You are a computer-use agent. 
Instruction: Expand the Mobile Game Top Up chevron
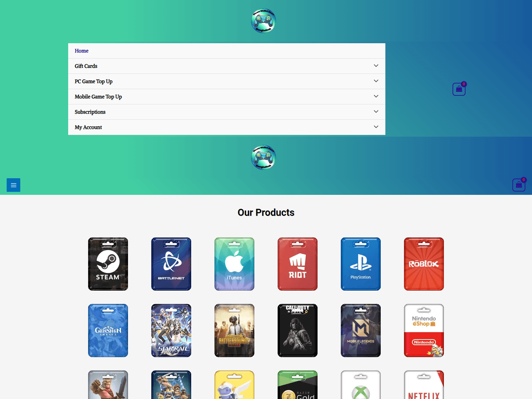click(x=376, y=96)
